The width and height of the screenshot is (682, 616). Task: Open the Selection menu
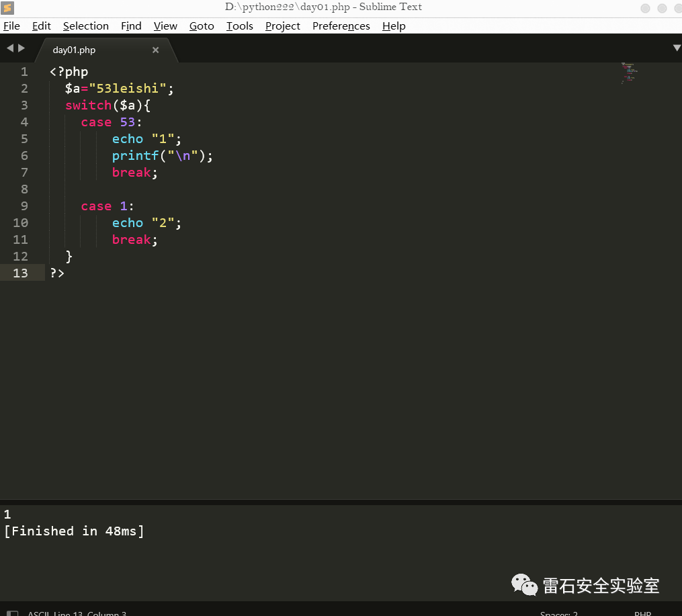[85, 26]
